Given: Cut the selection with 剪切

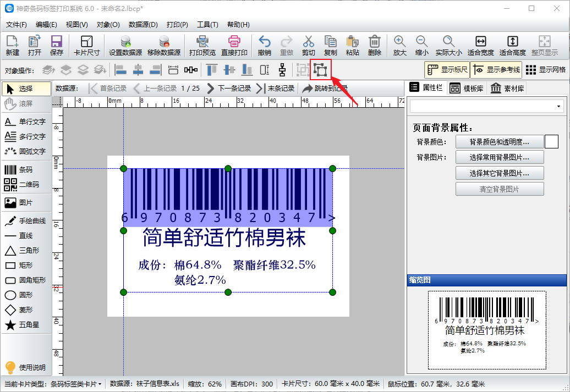Looking at the screenshot, I should click(308, 46).
